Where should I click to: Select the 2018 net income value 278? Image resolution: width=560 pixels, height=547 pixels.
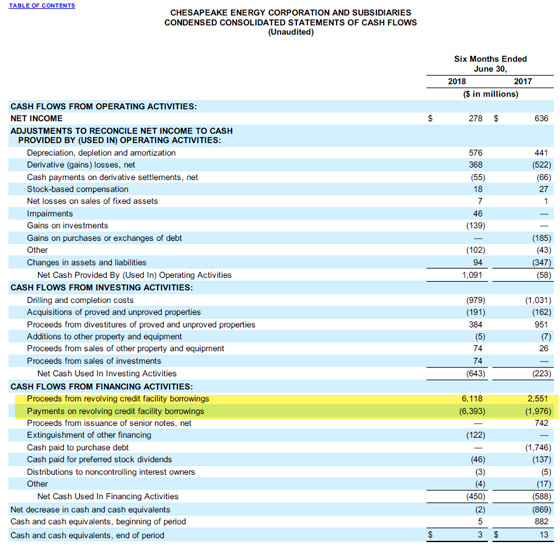475,118
